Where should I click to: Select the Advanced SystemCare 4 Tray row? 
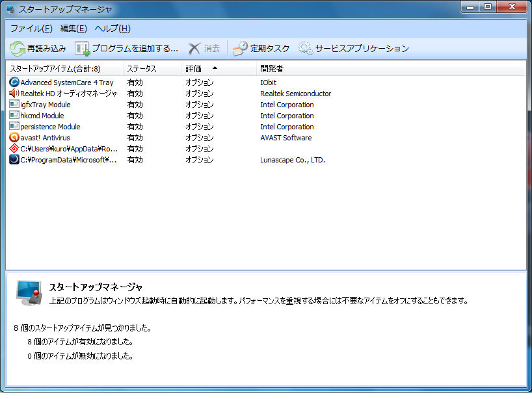[265, 82]
